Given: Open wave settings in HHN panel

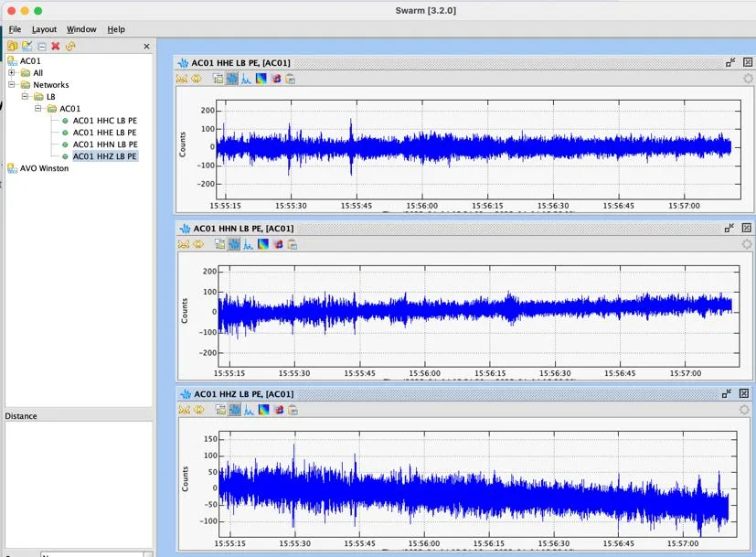Looking at the screenshot, I should [x=220, y=244].
